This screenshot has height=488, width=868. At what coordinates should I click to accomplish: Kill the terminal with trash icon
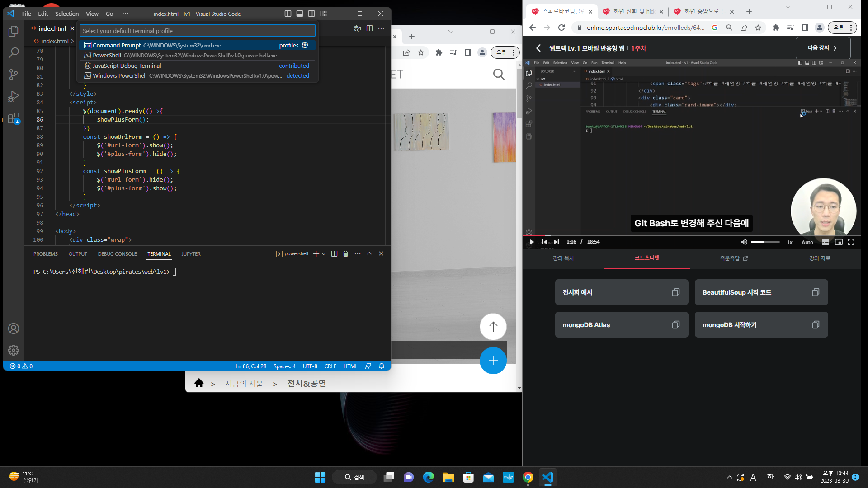tap(346, 254)
